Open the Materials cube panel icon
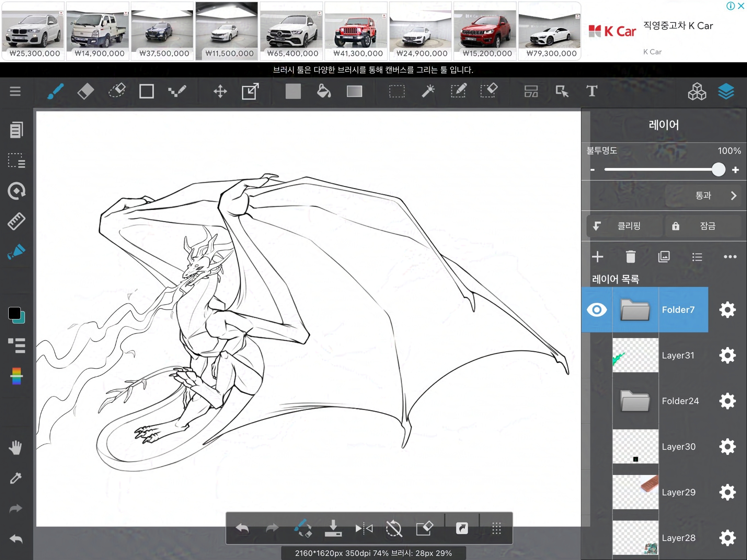The width and height of the screenshot is (747, 560). (x=697, y=91)
